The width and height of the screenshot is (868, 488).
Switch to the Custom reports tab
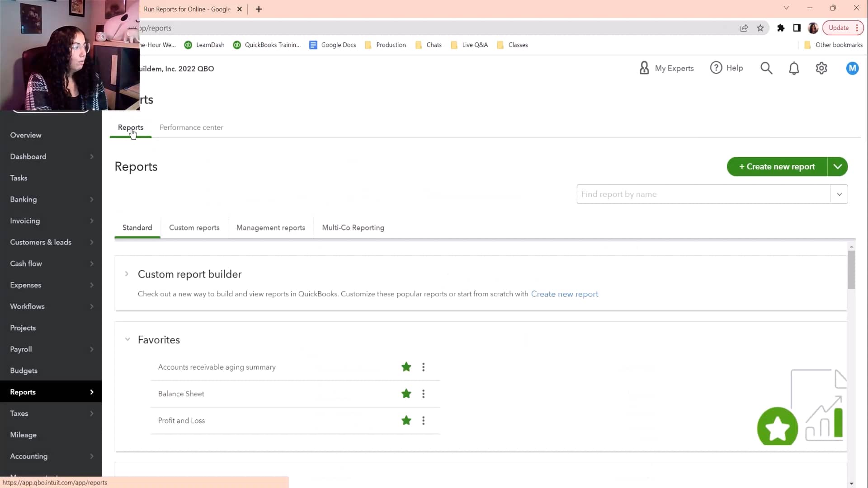194,228
